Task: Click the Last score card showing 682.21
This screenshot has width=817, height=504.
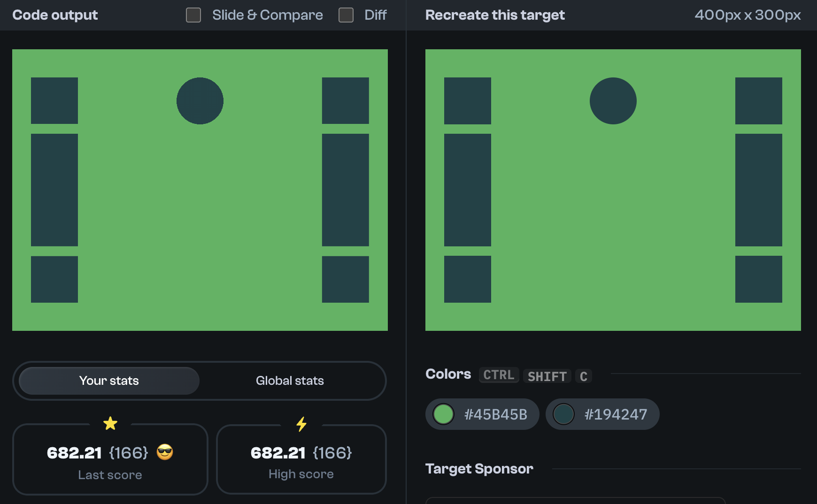Action: pos(110,460)
